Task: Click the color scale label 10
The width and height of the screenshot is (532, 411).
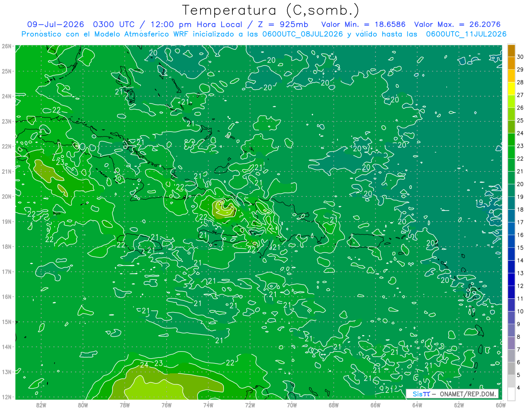Action: pos(520,311)
